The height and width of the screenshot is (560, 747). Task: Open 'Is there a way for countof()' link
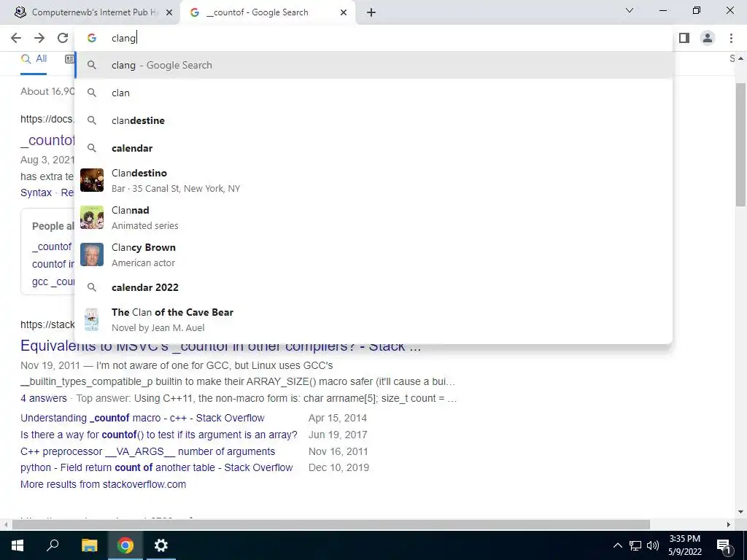tap(158, 435)
